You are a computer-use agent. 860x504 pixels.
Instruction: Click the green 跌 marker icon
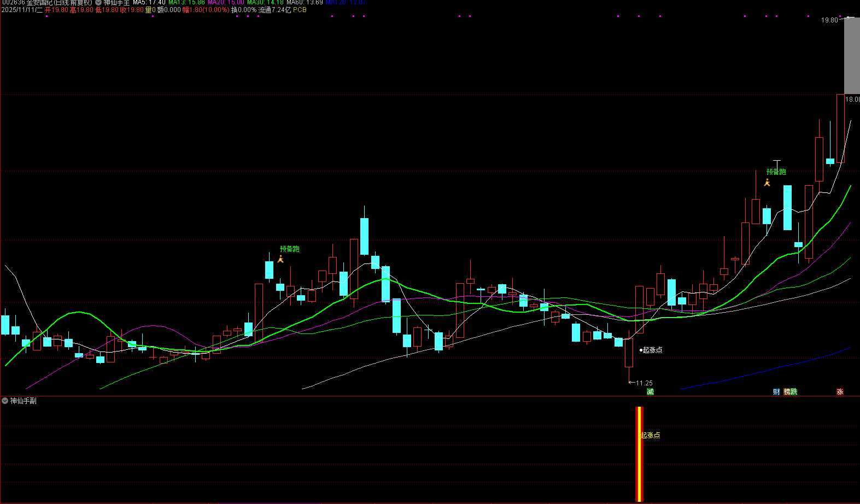pos(794,392)
